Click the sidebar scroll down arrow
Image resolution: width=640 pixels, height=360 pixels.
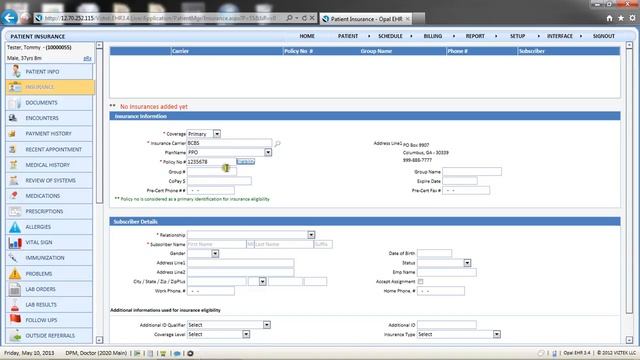click(x=99, y=340)
